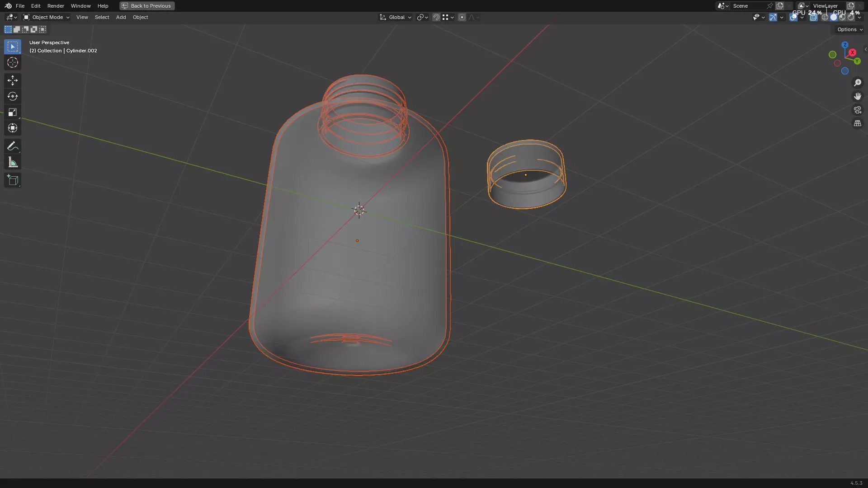This screenshot has width=868, height=488.
Task: Set selection mode to Invert
Action: (34, 29)
